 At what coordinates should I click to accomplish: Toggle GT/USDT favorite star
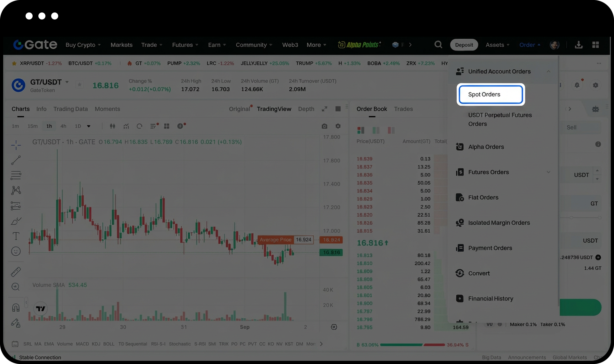[x=80, y=85]
